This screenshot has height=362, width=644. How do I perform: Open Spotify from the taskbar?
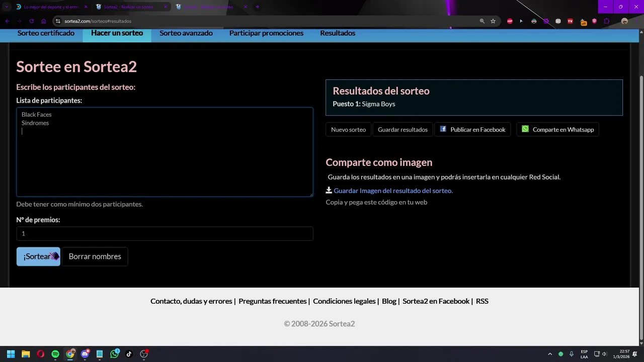(x=55, y=354)
